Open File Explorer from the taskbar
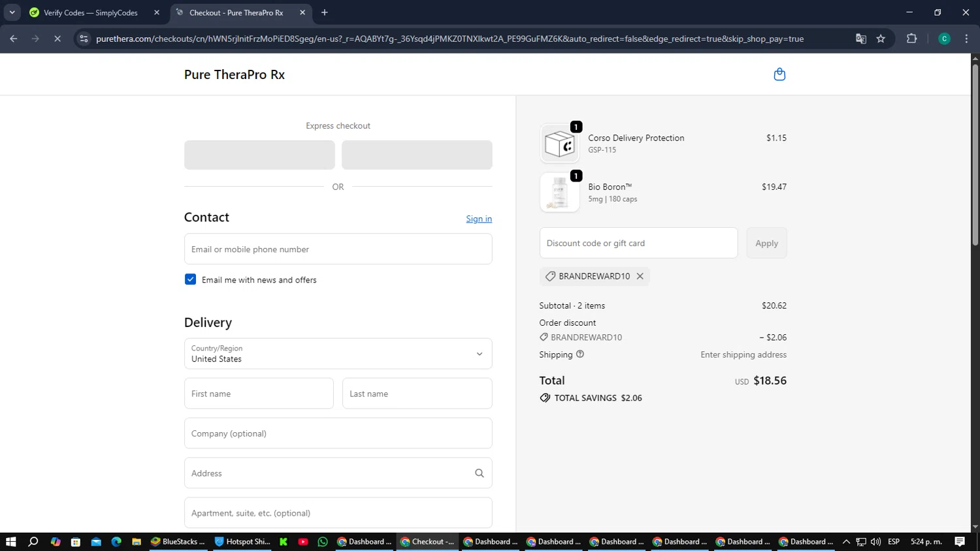This screenshot has width=980, height=551. (137, 542)
